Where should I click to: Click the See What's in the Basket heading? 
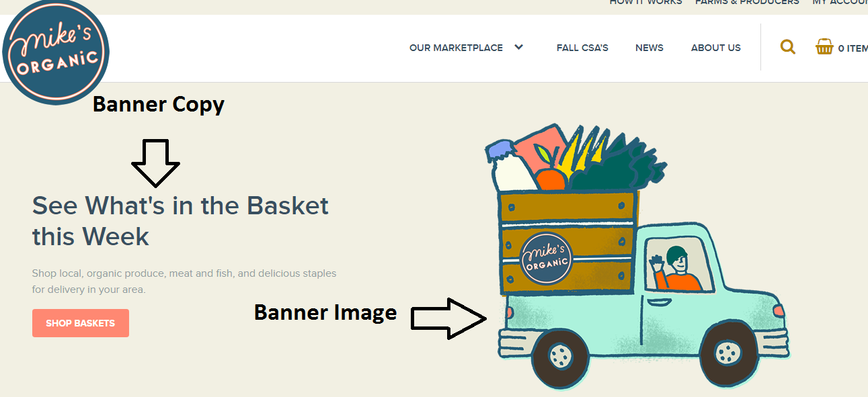point(180,221)
